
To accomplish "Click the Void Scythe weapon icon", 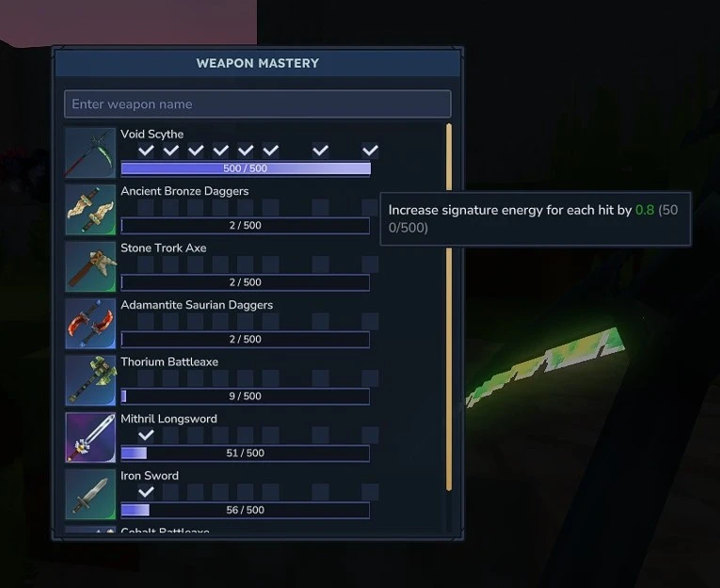I will tap(90, 152).
